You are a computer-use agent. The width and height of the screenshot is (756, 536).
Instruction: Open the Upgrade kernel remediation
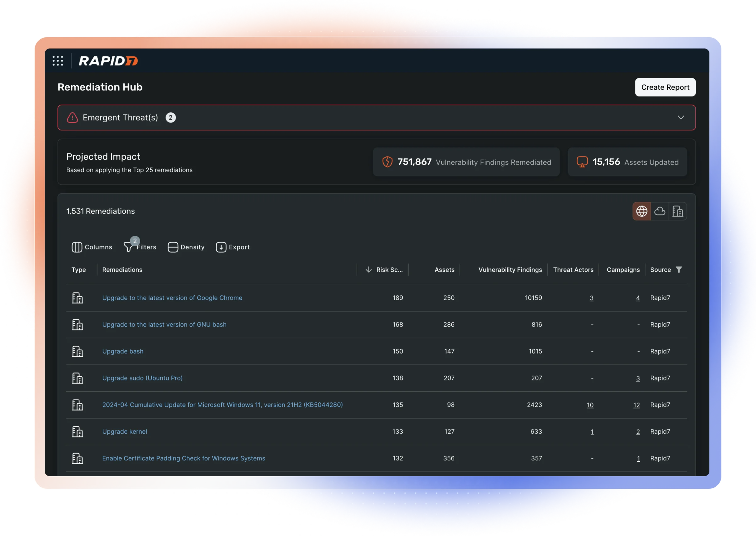coord(124,431)
